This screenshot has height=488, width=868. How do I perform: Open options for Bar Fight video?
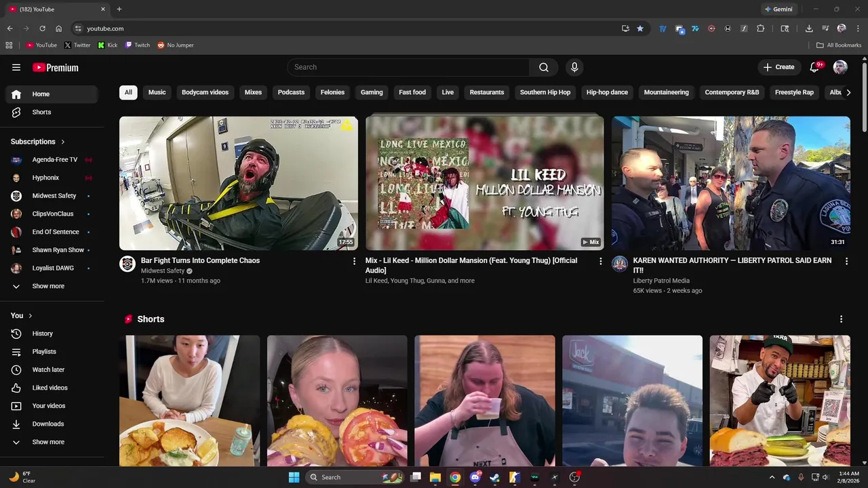[354, 261]
